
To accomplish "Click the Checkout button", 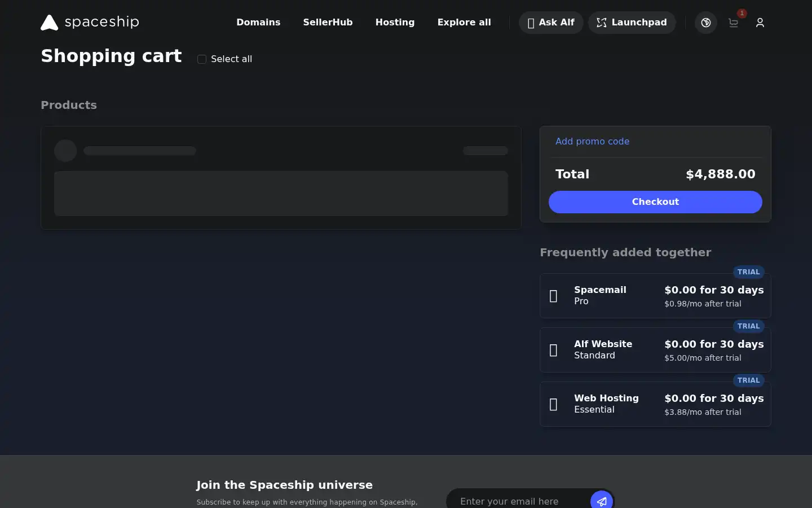I will (x=655, y=202).
